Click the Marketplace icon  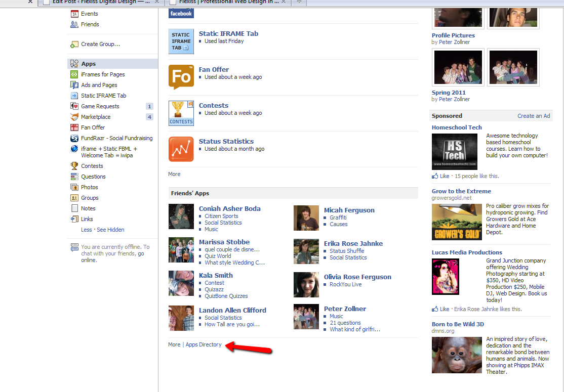74,117
